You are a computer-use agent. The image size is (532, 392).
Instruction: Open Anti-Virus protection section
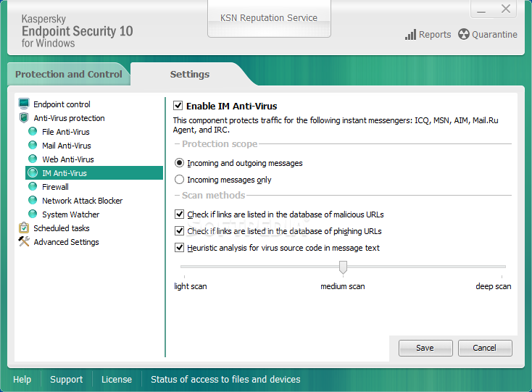point(69,118)
